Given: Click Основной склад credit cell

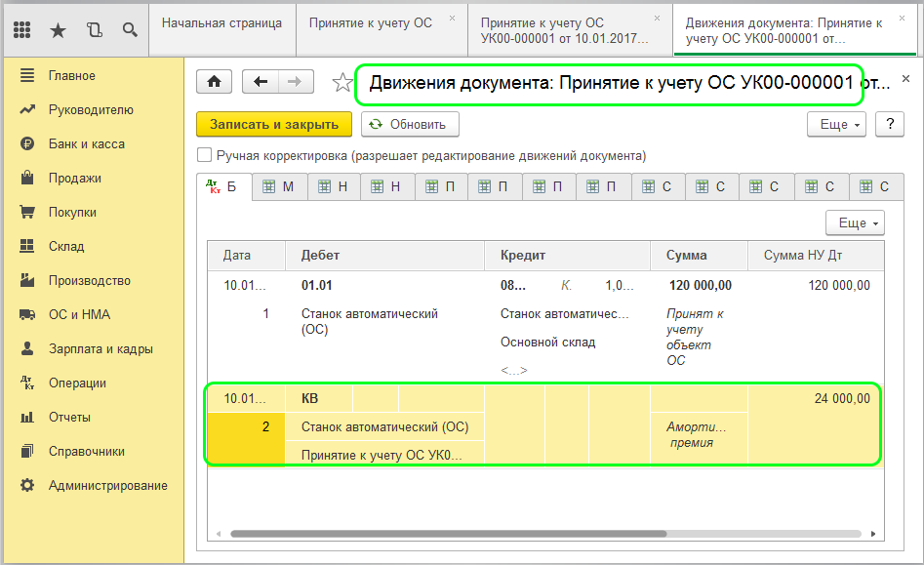Looking at the screenshot, I should click(548, 342).
